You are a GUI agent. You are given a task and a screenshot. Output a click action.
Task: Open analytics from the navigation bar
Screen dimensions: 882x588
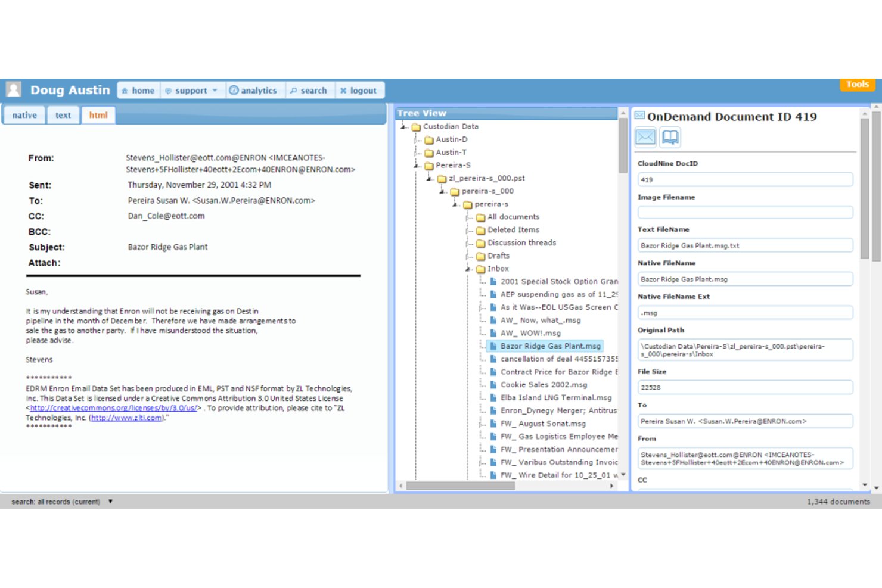(253, 91)
